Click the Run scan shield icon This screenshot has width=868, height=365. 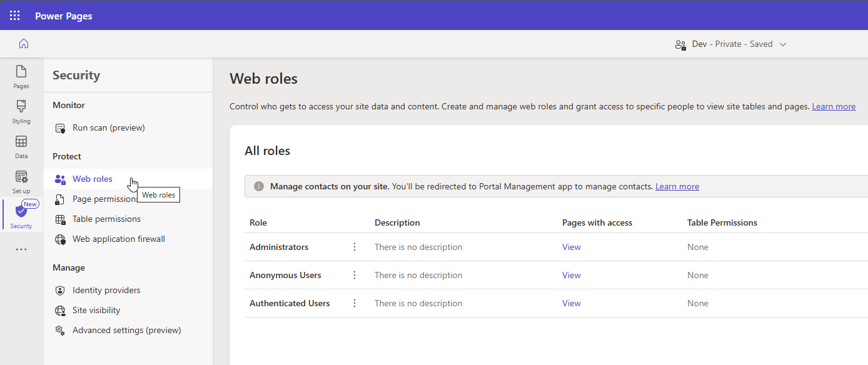click(60, 128)
